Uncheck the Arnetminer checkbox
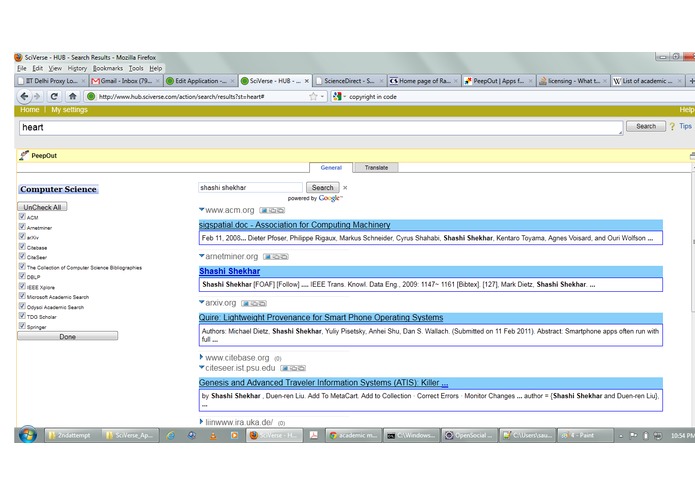The image size is (695, 494). [x=22, y=227]
